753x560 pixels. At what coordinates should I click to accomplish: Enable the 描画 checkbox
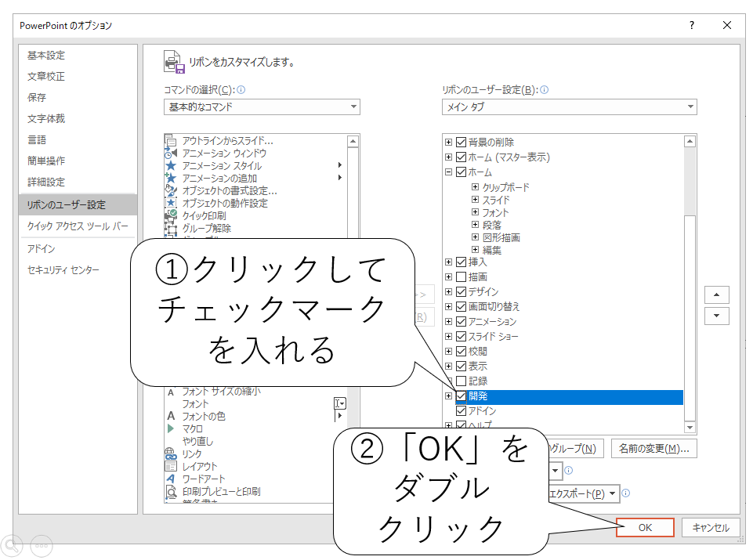(461, 277)
